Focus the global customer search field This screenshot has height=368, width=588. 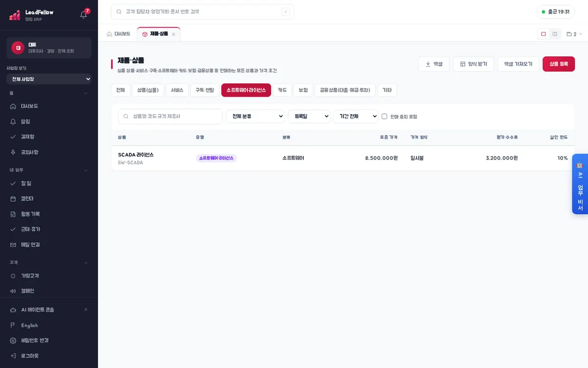tap(202, 12)
